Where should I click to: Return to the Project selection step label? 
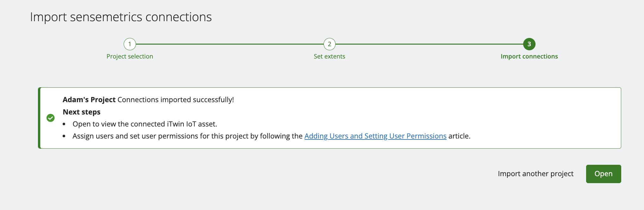[130, 57]
